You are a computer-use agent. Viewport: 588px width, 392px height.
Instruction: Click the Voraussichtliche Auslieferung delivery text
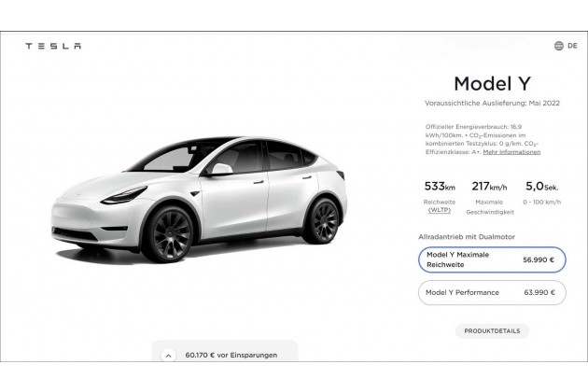coord(492,103)
